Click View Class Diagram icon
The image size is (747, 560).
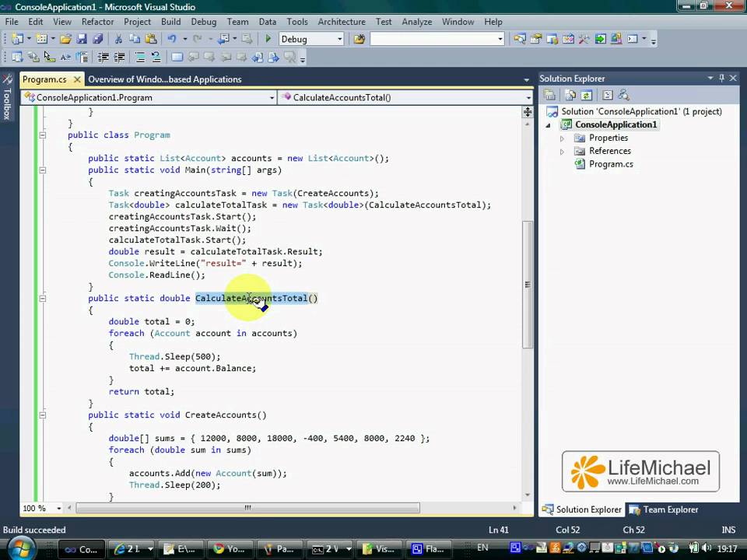point(623,95)
